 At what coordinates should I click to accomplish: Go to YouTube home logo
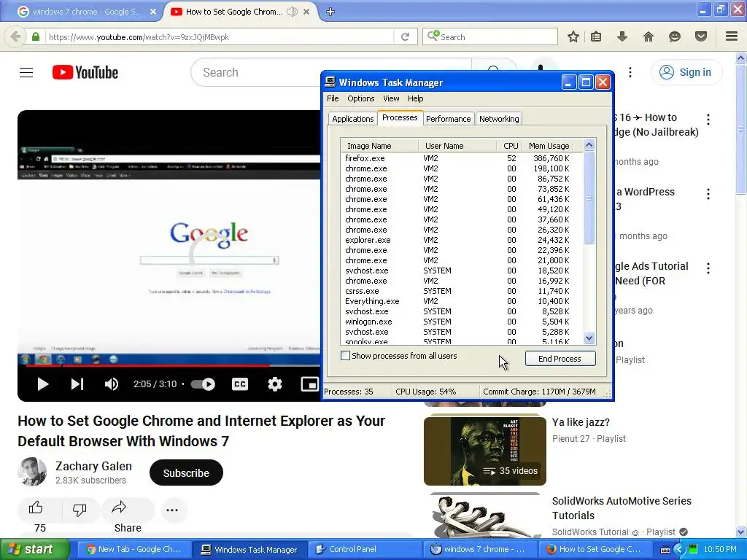(85, 72)
